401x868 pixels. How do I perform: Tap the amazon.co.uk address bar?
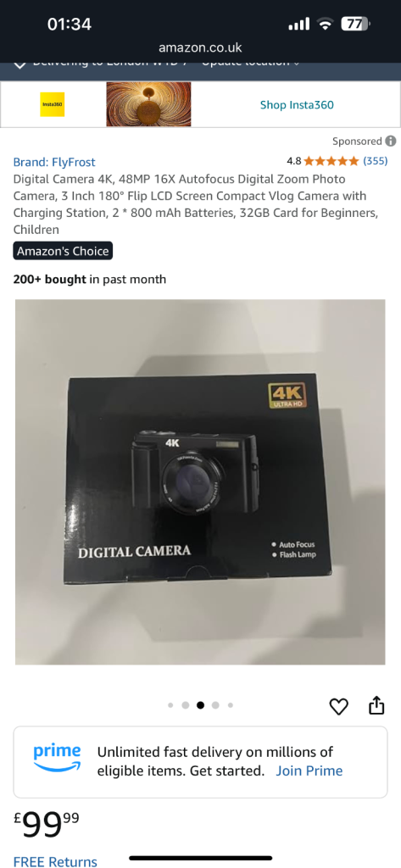point(200,47)
